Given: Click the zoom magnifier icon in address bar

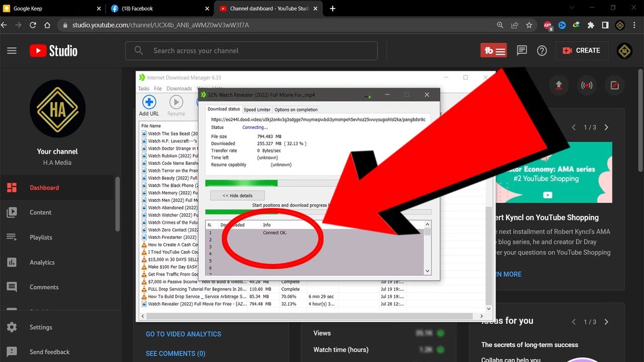Looking at the screenshot, I should 500,25.
